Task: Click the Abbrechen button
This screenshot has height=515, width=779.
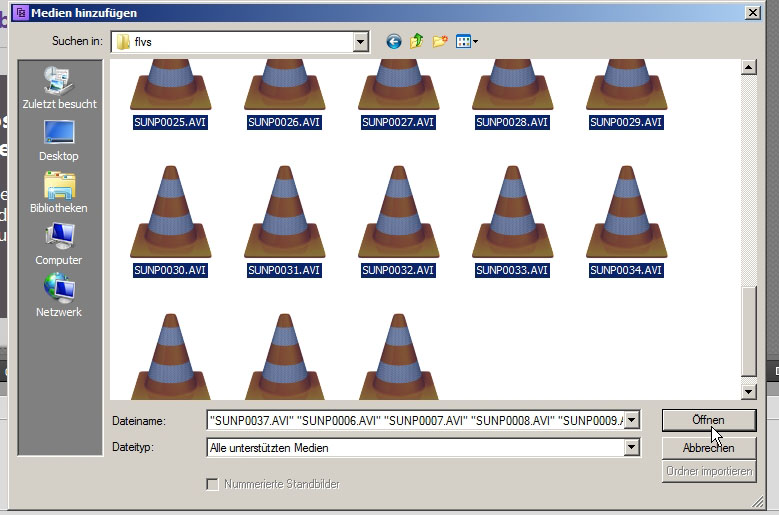Action: (x=709, y=448)
